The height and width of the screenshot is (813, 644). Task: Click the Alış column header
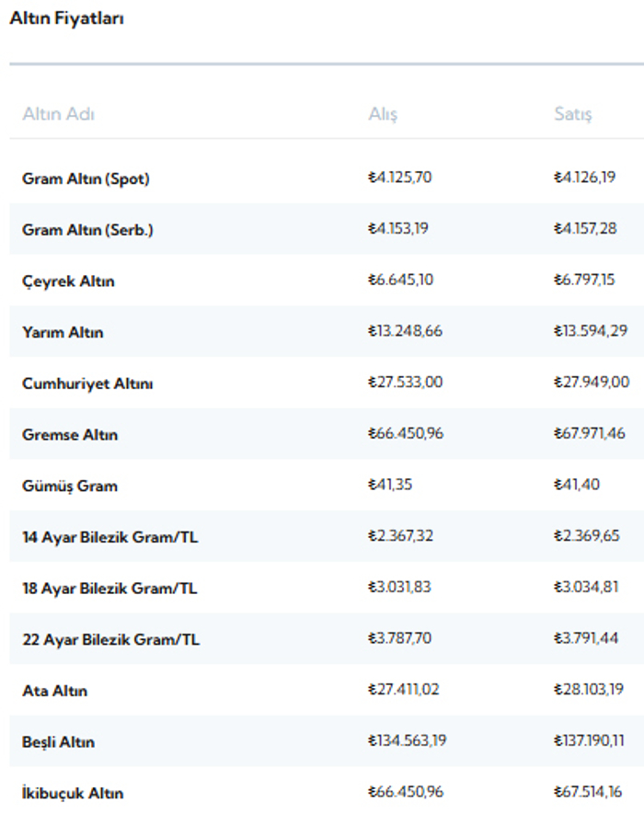click(383, 114)
